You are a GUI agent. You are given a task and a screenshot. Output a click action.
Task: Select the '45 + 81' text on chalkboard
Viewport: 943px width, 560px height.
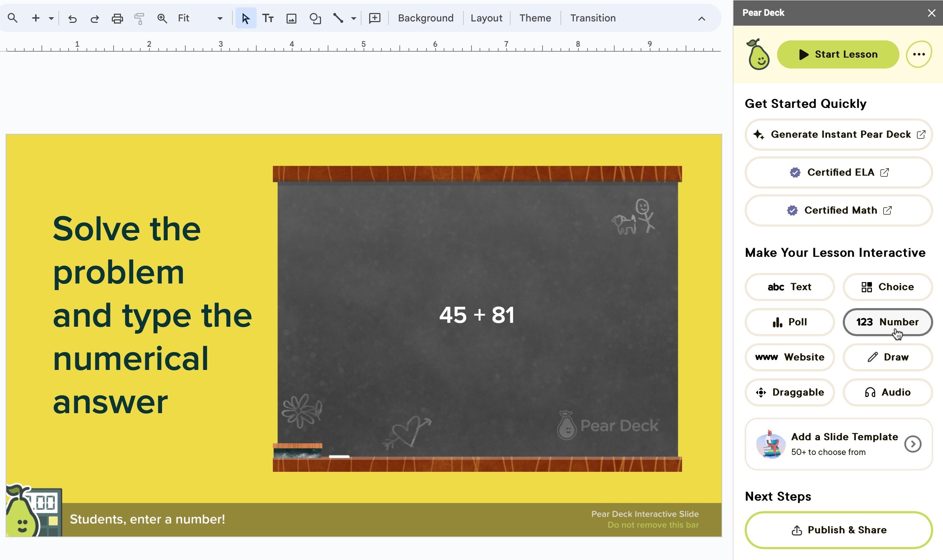pos(477,315)
